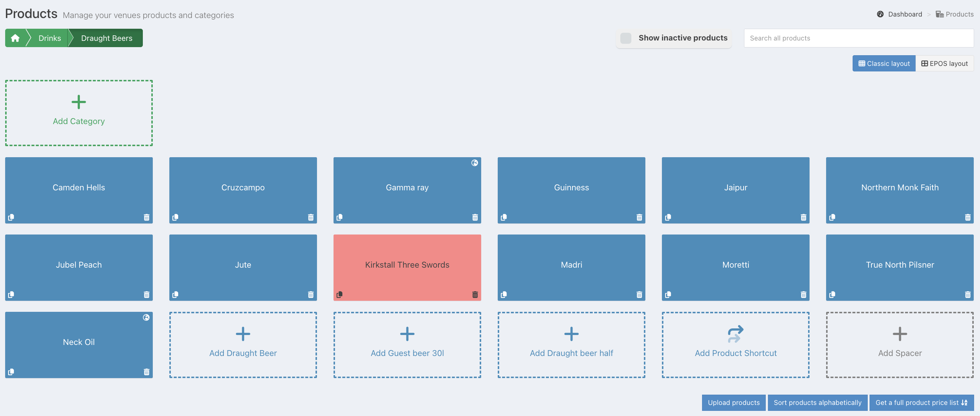Delete the Northern Monk Faith product
The width and height of the screenshot is (980, 416).
[968, 217]
